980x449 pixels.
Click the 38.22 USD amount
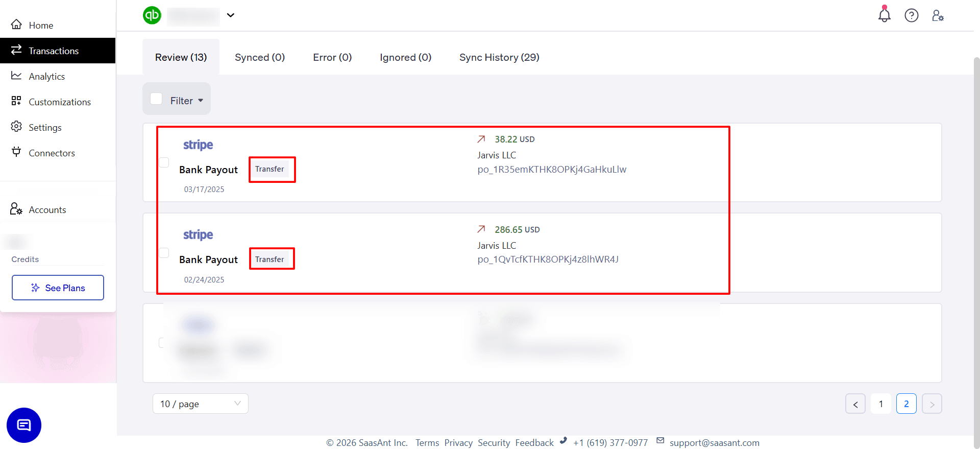[x=514, y=139]
